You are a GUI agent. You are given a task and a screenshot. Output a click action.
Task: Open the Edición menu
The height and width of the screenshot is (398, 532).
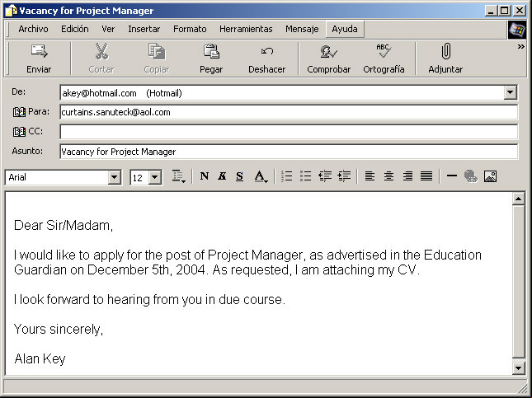pyautogui.click(x=75, y=29)
